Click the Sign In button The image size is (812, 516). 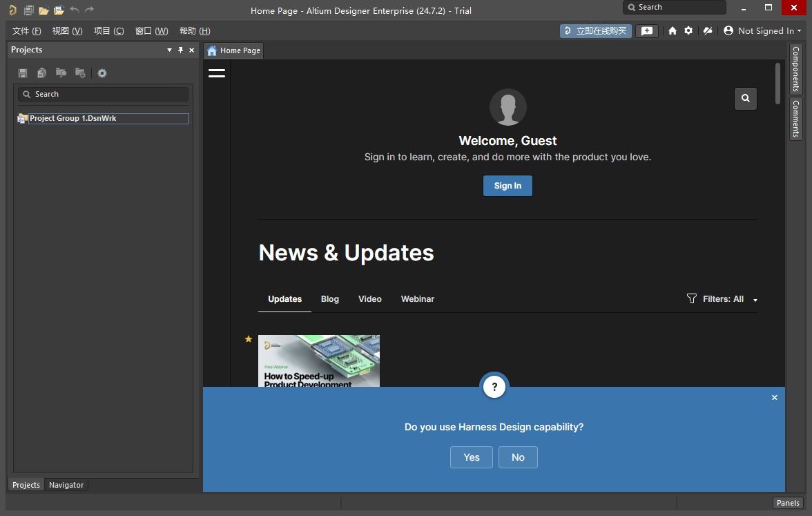pos(507,185)
